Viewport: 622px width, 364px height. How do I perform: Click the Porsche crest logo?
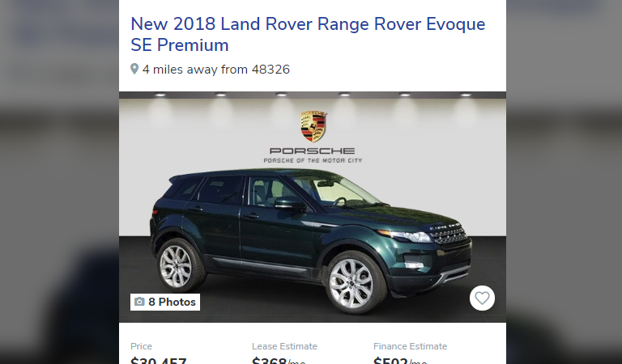click(x=313, y=126)
